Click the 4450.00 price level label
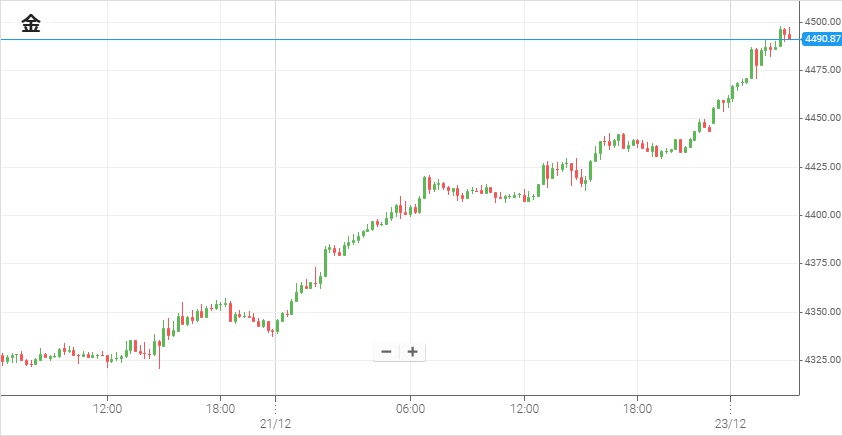This screenshot has height=436, width=842. (822, 118)
